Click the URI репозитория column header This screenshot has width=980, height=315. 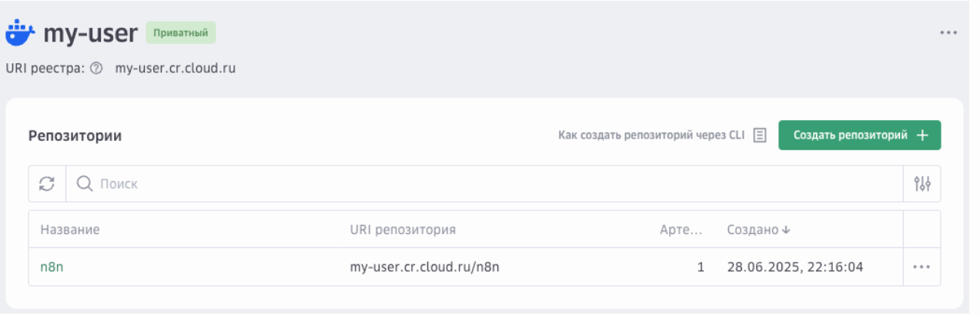tap(403, 230)
